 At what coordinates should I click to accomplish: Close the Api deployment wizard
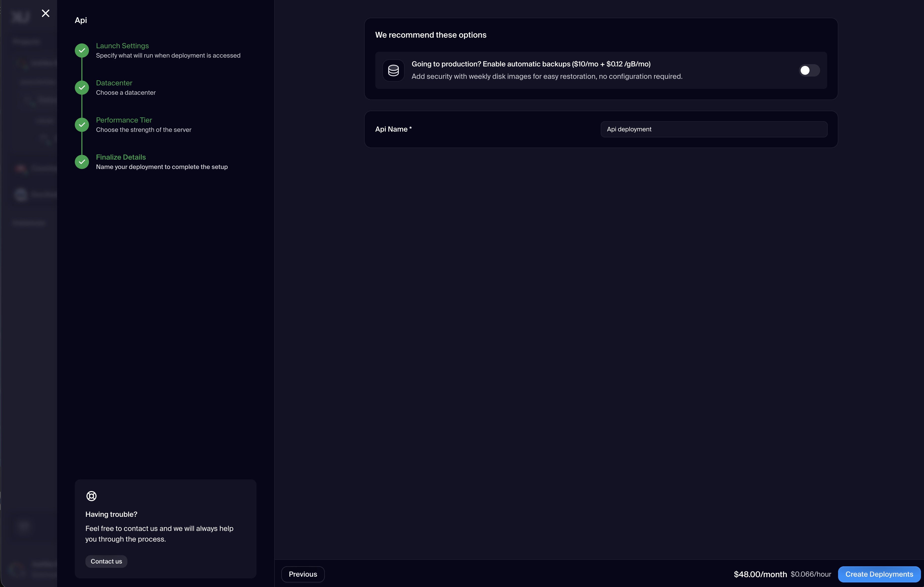click(x=46, y=13)
